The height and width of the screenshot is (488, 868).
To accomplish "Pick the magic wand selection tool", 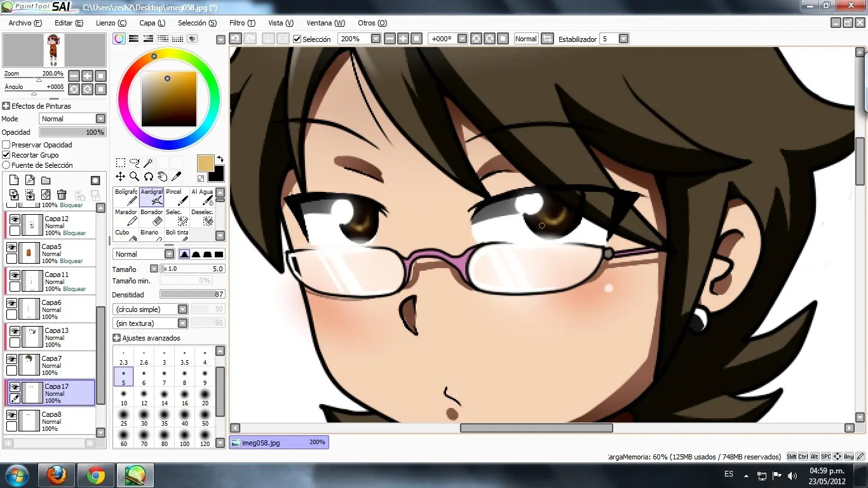I will pos(148,163).
